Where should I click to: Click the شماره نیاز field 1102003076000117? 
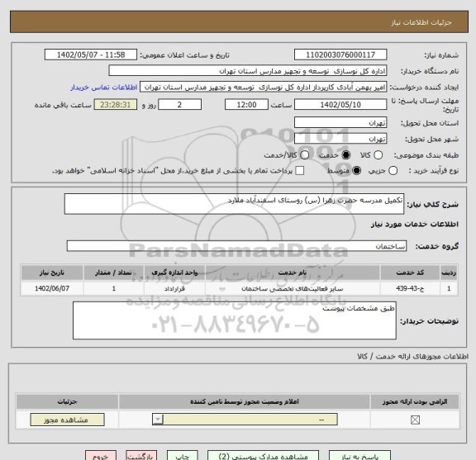[x=340, y=55]
